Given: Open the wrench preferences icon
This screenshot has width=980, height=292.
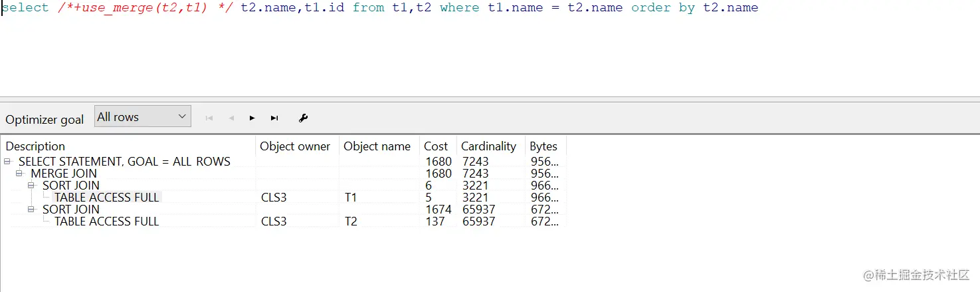Looking at the screenshot, I should [x=304, y=118].
